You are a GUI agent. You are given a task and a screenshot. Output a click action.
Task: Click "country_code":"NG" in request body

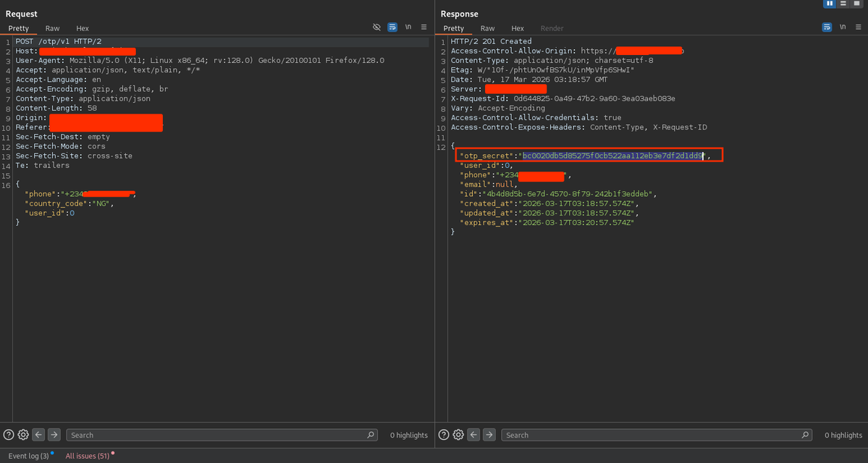tap(69, 203)
